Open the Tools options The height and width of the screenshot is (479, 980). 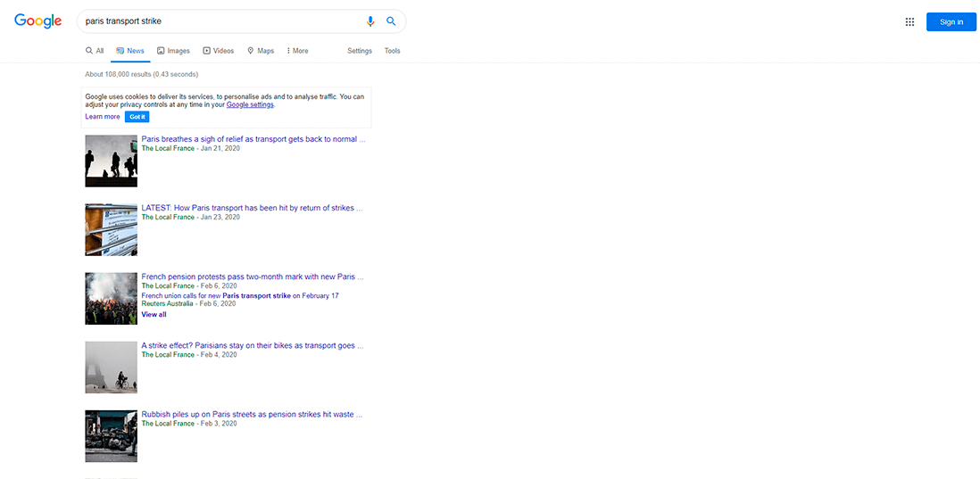(393, 51)
